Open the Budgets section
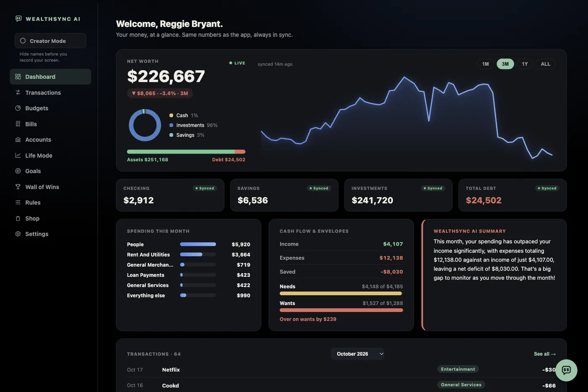 tap(50, 108)
